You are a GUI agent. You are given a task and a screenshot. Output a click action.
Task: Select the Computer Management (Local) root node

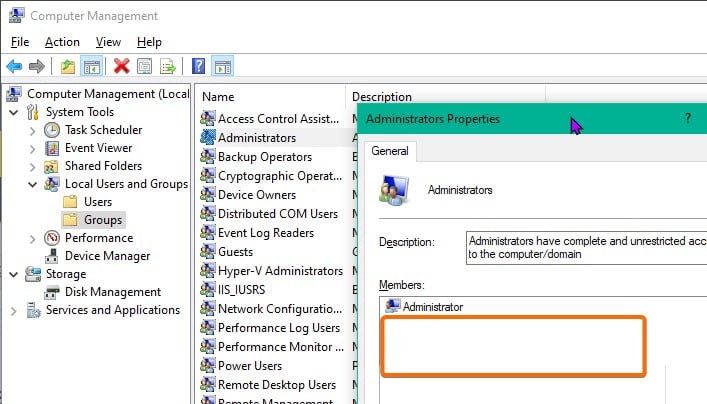point(108,94)
